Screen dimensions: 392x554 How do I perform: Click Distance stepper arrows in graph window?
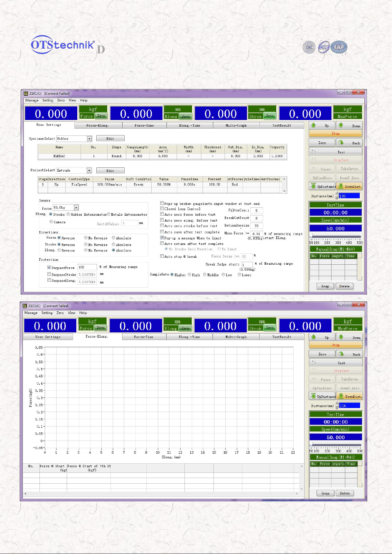[x=337, y=405]
